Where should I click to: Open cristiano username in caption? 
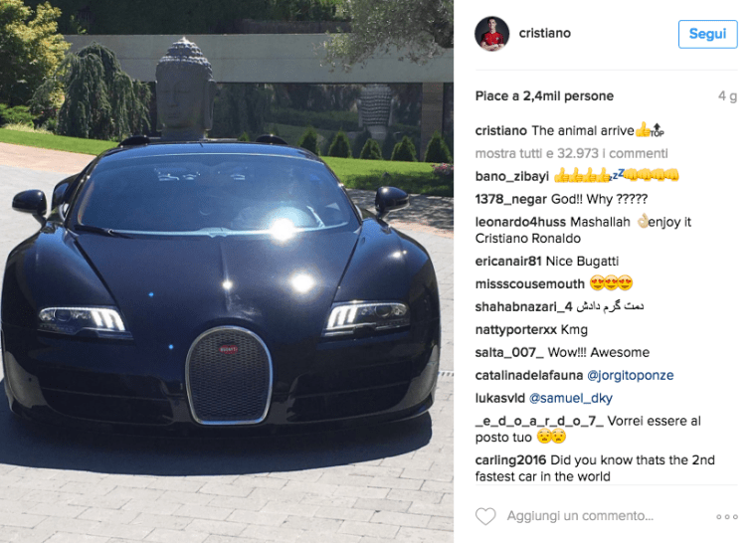pos(501,130)
